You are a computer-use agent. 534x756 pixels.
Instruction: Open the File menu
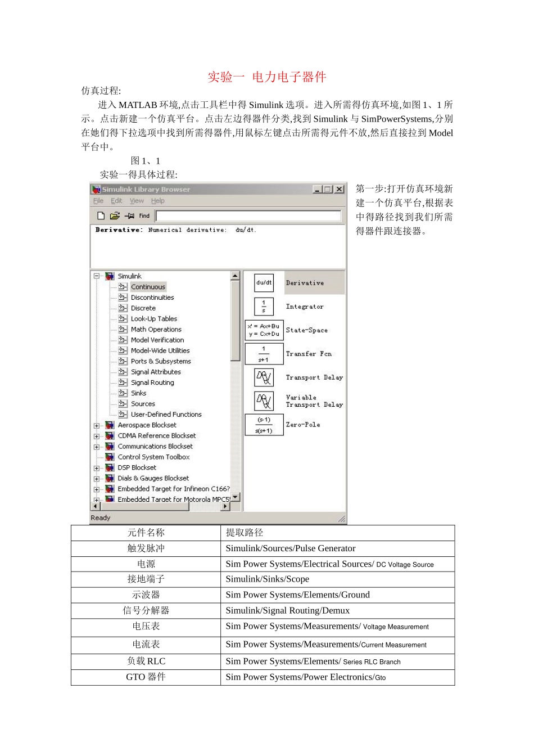pyautogui.click(x=98, y=201)
